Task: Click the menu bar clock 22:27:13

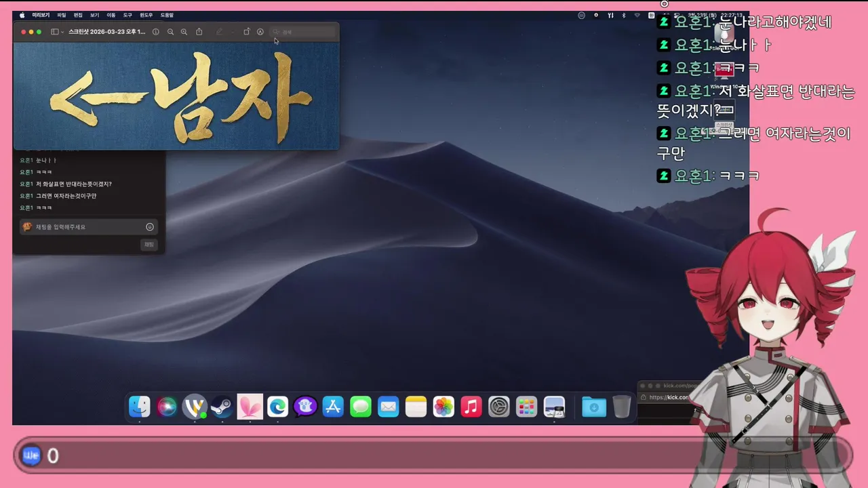Action: point(732,15)
